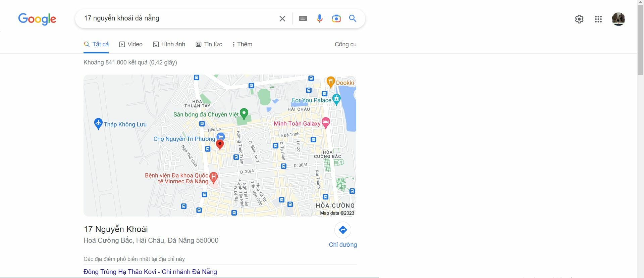
Task: Click the search input field
Action: (x=178, y=18)
